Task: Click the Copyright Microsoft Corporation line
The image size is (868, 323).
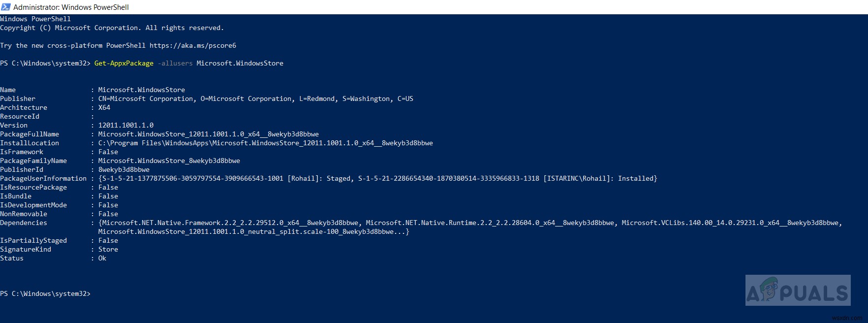Action: click(x=112, y=28)
